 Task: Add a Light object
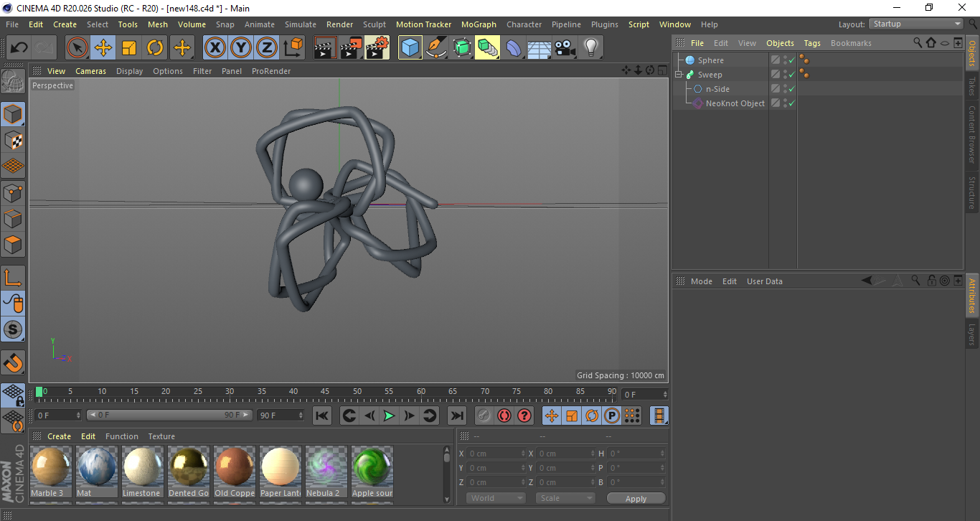point(590,48)
